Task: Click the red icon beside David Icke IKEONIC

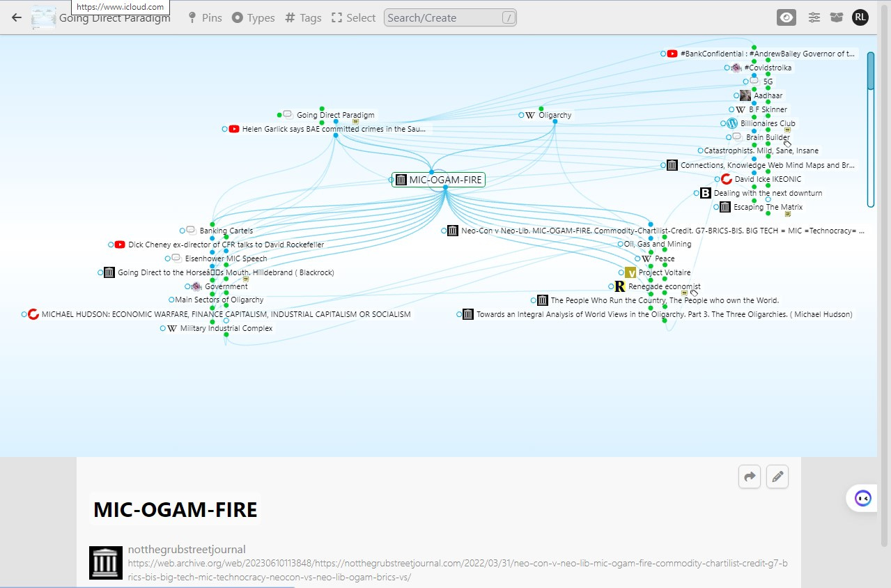Action: pos(727,179)
